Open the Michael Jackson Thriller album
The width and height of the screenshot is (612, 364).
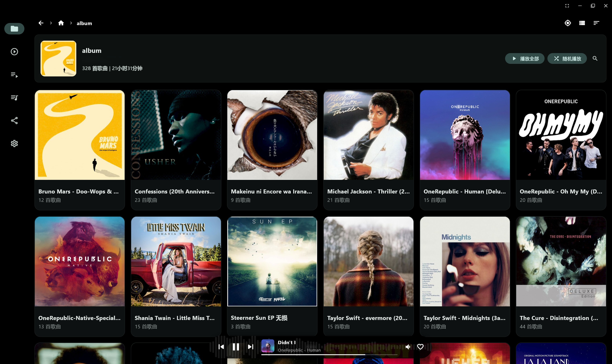[x=369, y=150]
